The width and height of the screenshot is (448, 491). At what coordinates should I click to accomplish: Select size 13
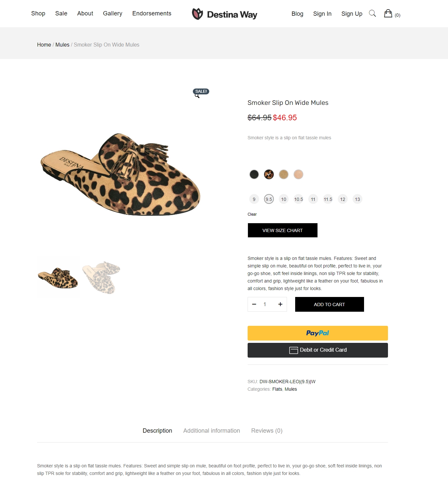(357, 199)
